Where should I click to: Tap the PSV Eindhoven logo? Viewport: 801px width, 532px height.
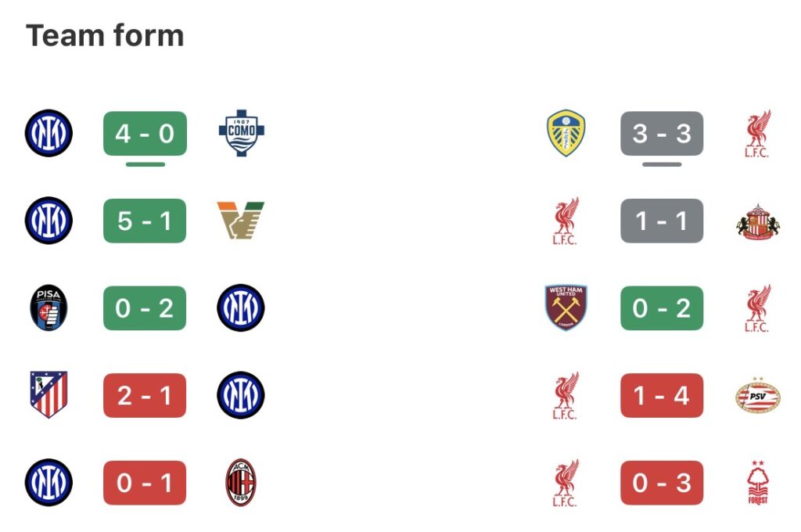757,395
